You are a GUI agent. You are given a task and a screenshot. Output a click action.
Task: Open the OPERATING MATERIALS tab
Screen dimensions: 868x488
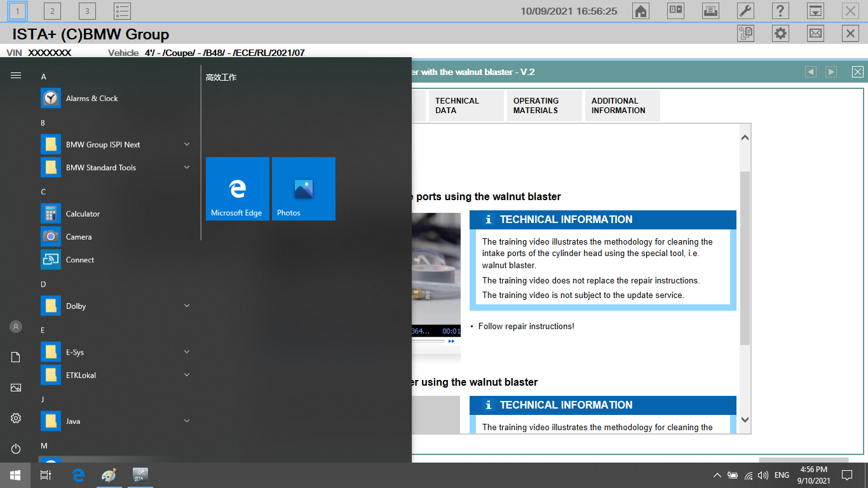(544, 105)
